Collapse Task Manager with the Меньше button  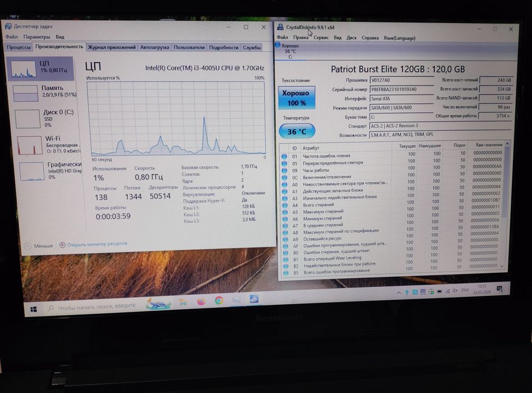39,246
